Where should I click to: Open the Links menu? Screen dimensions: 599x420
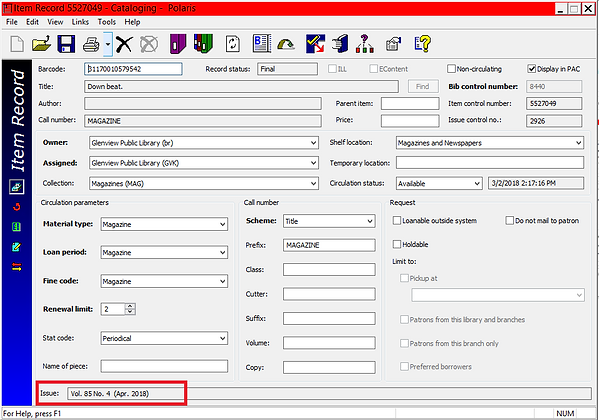(x=80, y=22)
